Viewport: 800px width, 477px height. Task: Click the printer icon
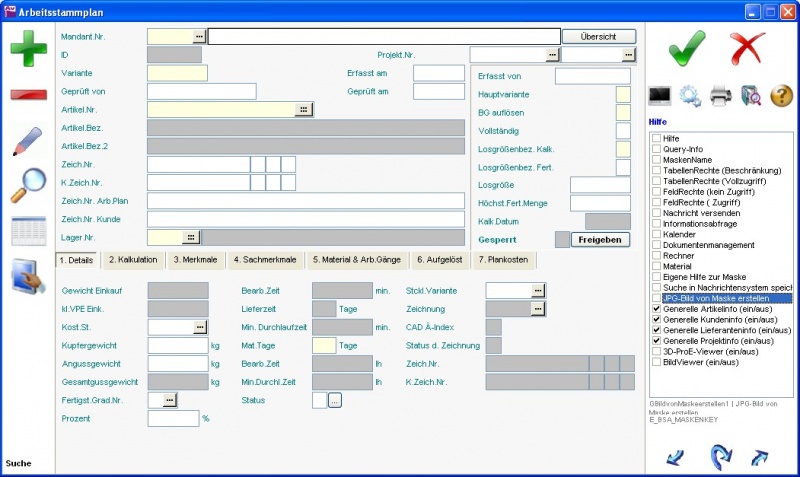pyautogui.click(x=720, y=96)
